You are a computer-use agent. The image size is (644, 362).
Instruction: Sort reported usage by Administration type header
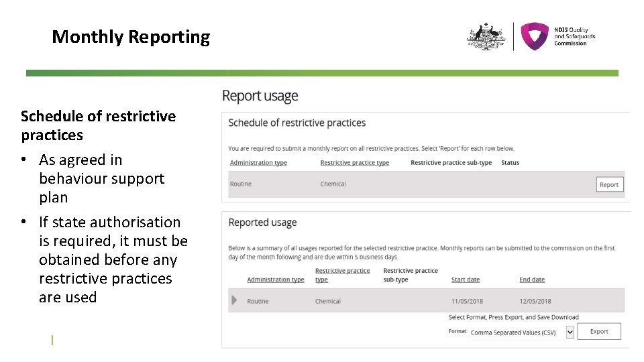pos(276,280)
